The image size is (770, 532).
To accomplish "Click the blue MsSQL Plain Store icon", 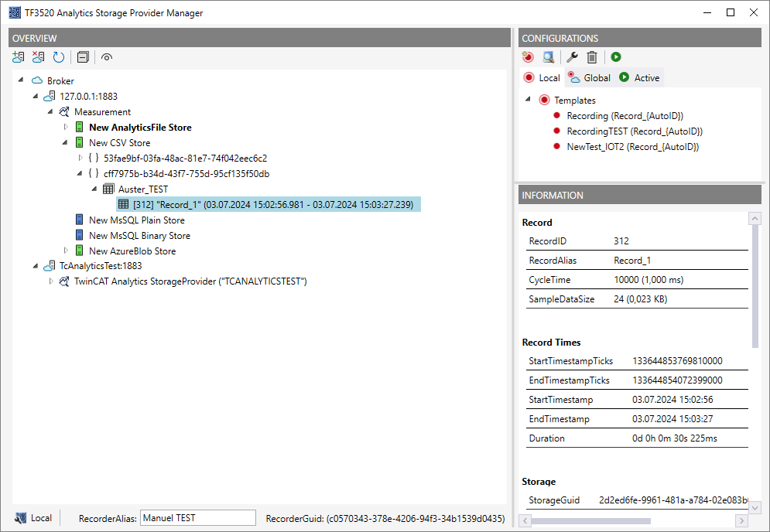I will (79, 220).
